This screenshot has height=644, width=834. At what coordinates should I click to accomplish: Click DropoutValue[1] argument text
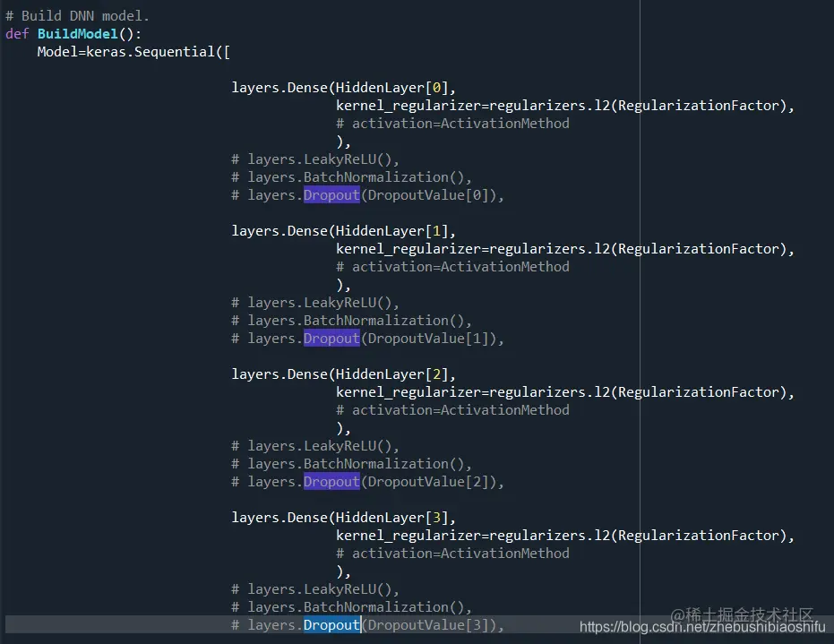[428, 339]
